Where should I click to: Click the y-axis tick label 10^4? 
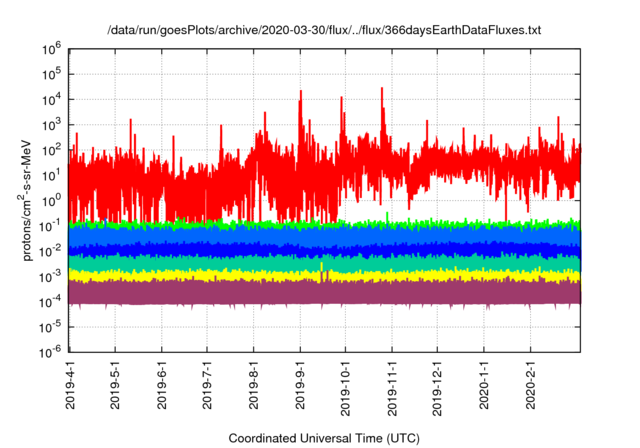click(x=51, y=100)
